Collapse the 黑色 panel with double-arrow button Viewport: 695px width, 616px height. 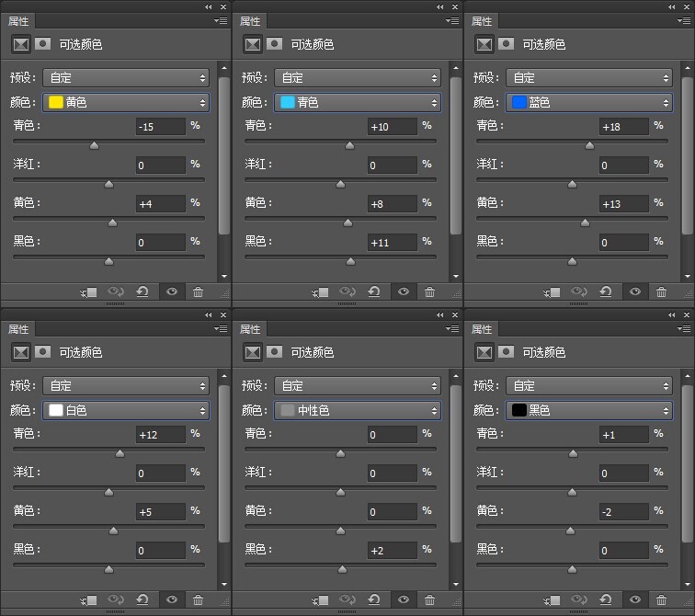[x=671, y=314]
